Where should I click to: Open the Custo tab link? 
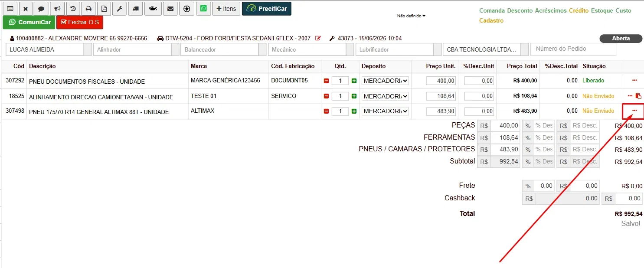(624, 10)
